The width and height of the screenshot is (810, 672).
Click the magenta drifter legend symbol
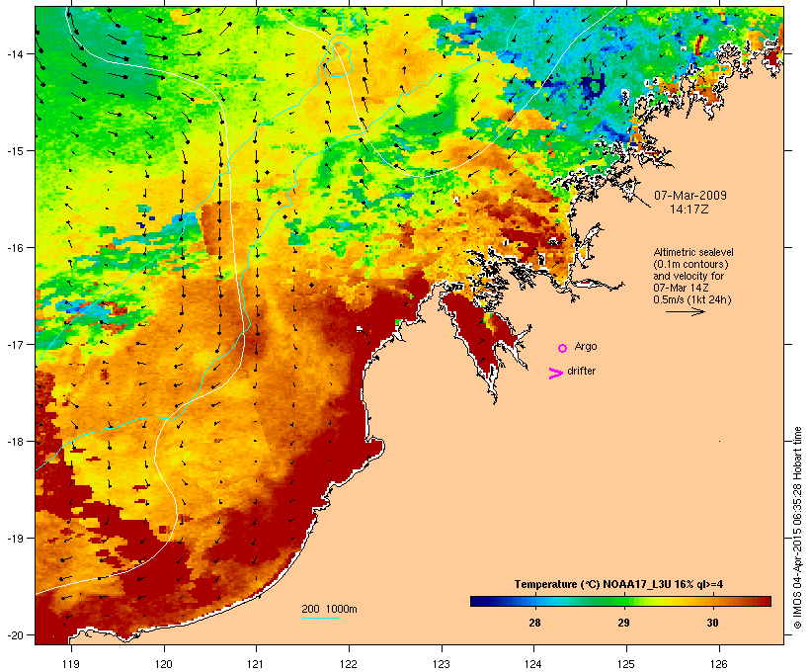556,374
